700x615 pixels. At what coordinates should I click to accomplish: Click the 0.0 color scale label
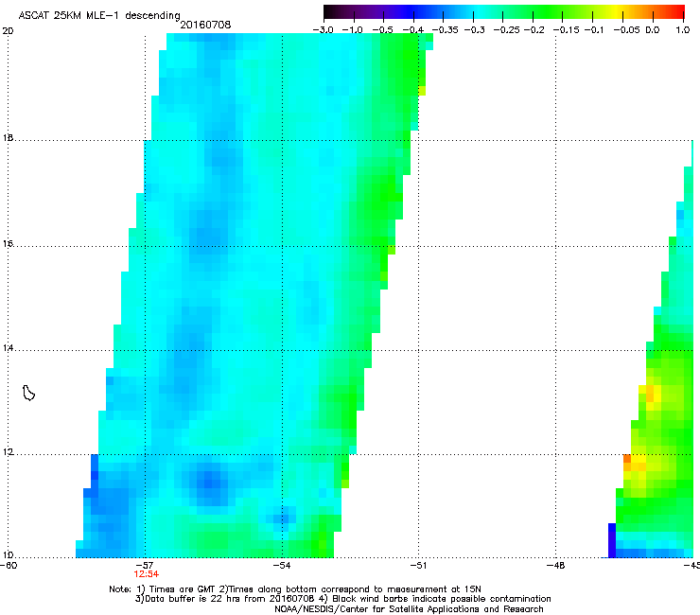653,30
